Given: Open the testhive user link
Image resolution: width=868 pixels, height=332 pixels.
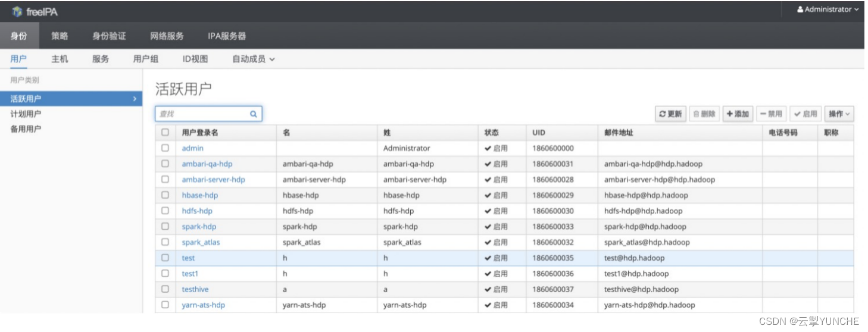Looking at the screenshot, I should [195, 289].
